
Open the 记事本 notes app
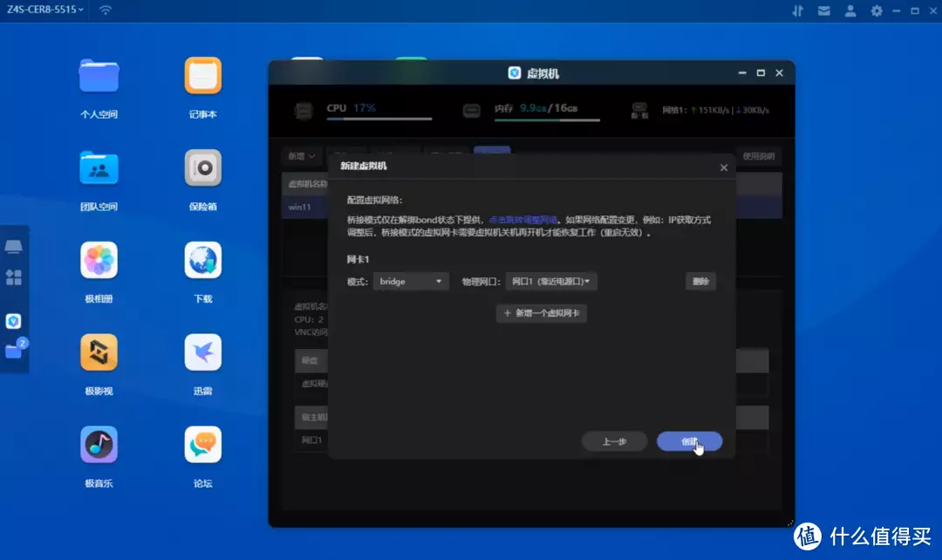[x=203, y=76]
